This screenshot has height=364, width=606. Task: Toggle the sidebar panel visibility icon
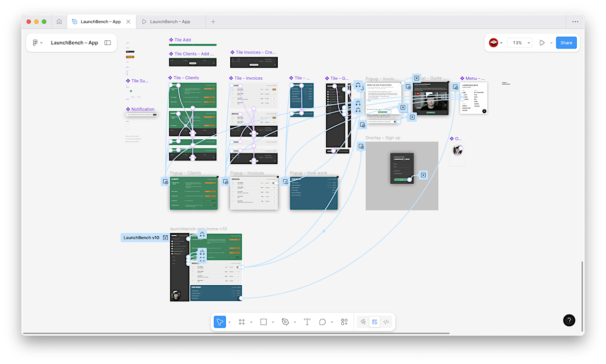(108, 43)
